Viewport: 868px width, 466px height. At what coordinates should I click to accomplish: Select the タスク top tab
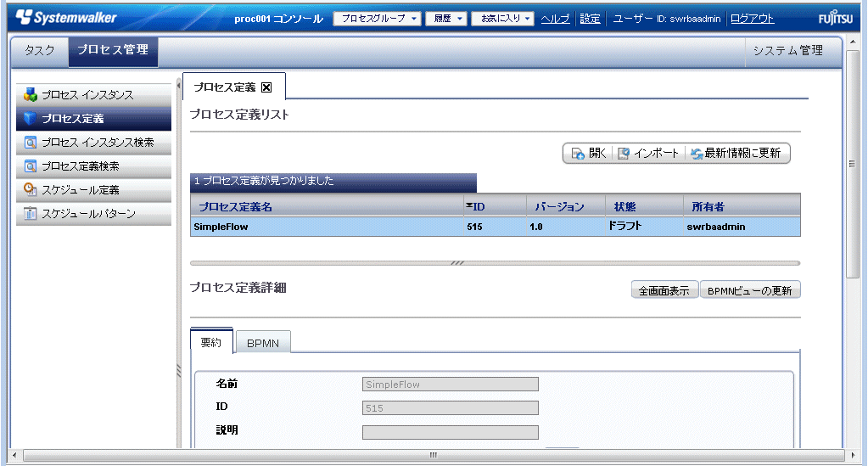(40, 51)
